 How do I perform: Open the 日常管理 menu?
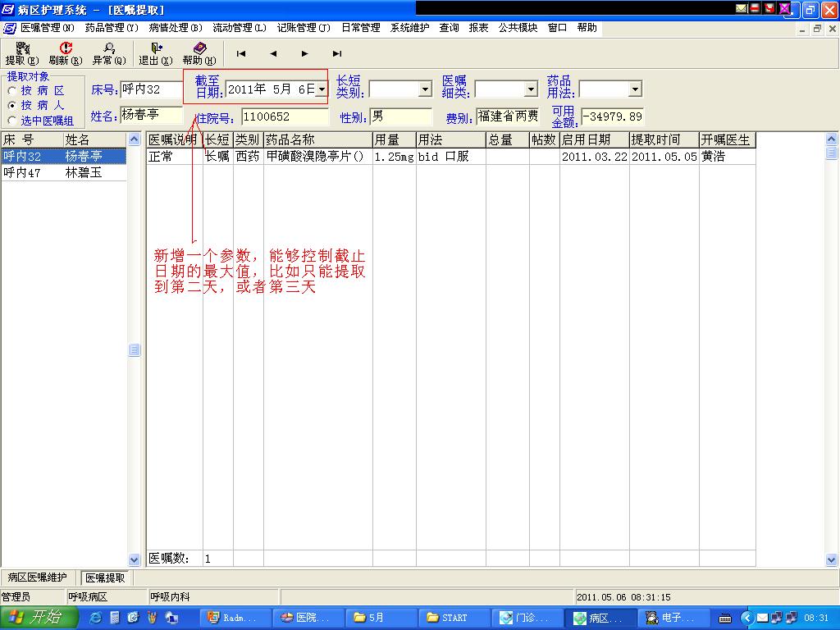tap(361, 28)
